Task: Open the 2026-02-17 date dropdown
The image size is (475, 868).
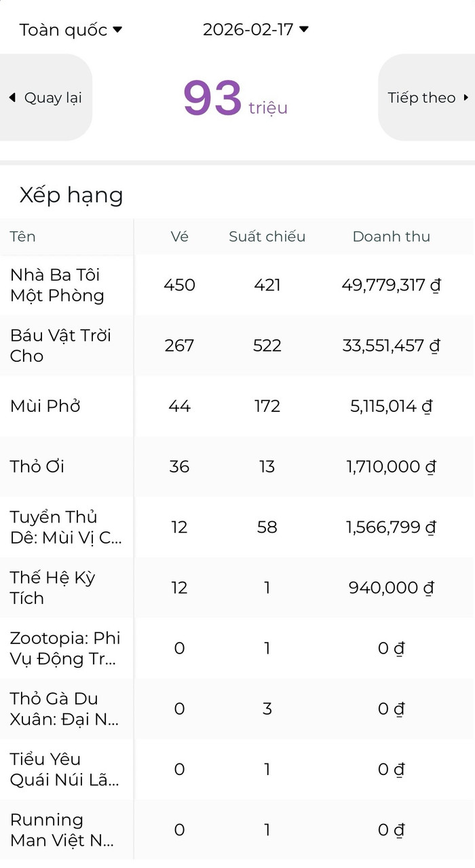Action: [x=255, y=30]
